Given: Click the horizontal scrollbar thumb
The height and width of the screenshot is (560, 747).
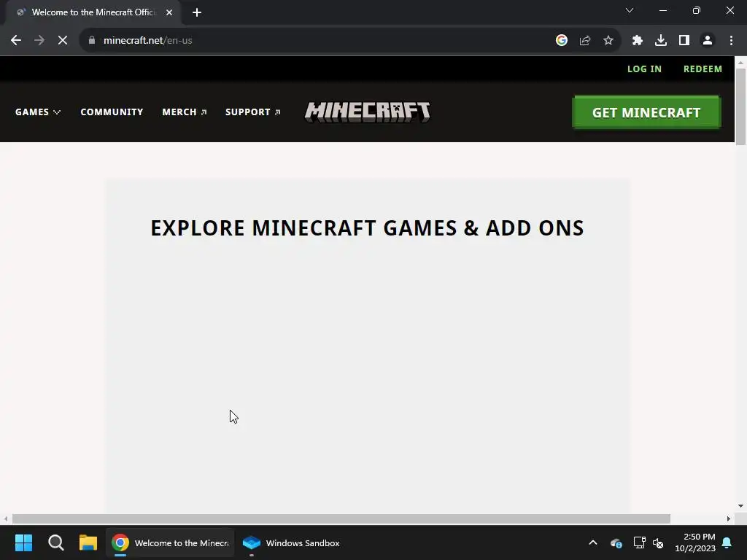Looking at the screenshot, I should point(341,518).
